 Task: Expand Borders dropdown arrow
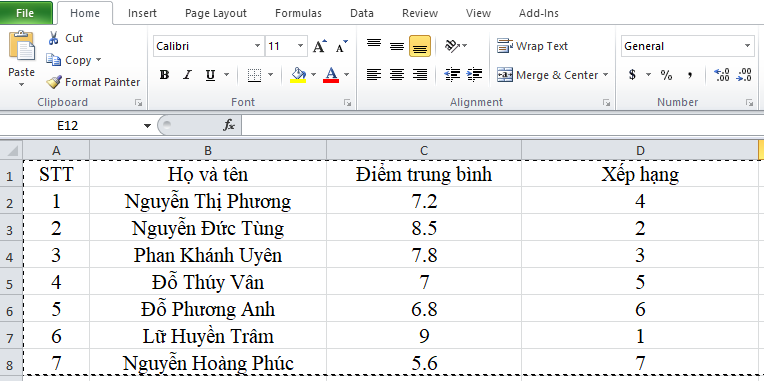(270, 75)
